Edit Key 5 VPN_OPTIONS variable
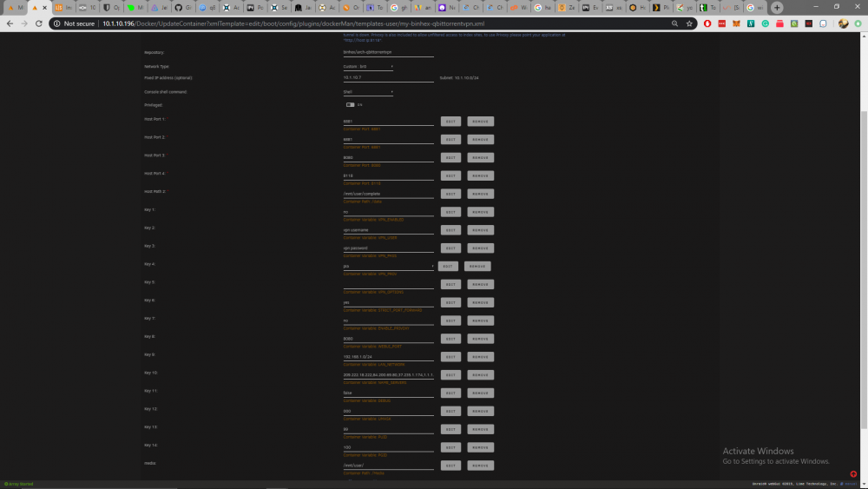 click(450, 284)
